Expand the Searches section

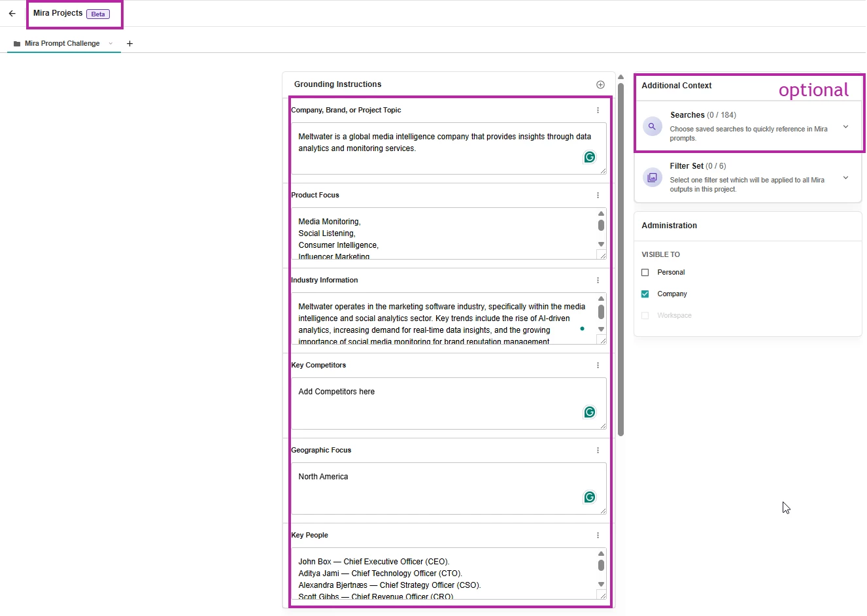845,127
